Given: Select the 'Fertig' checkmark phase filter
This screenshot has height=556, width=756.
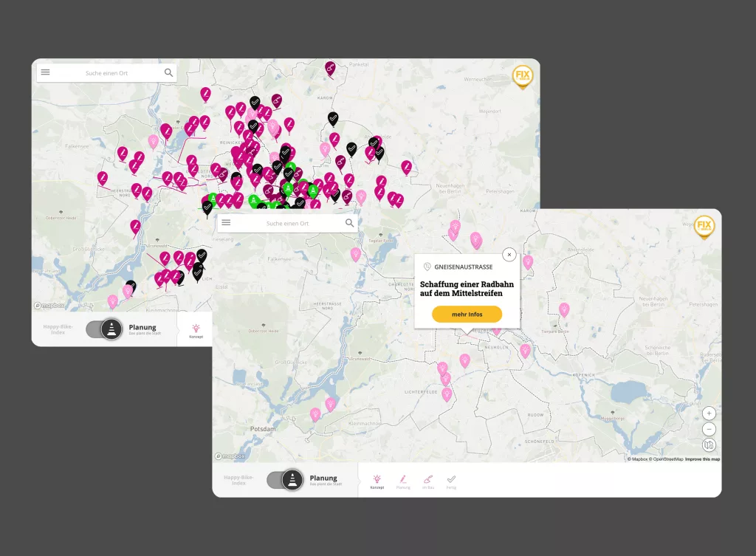Looking at the screenshot, I should click(451, 481).
